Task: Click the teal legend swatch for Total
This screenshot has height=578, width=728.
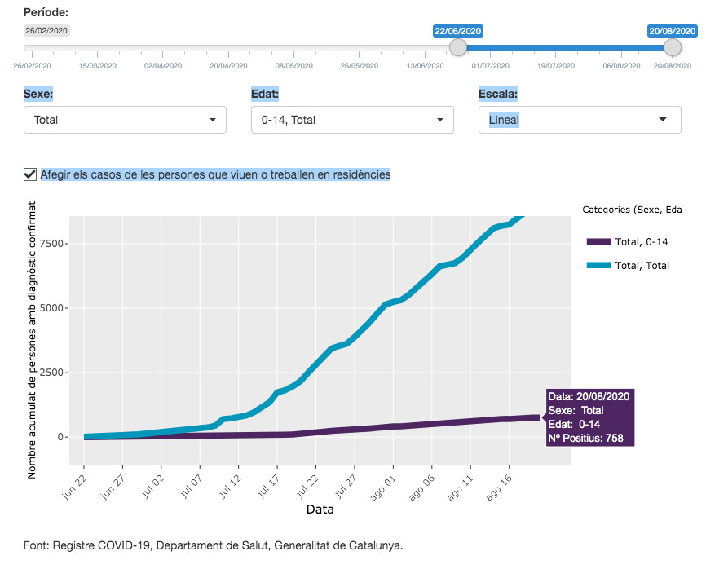Action: (x=598, y=265)
